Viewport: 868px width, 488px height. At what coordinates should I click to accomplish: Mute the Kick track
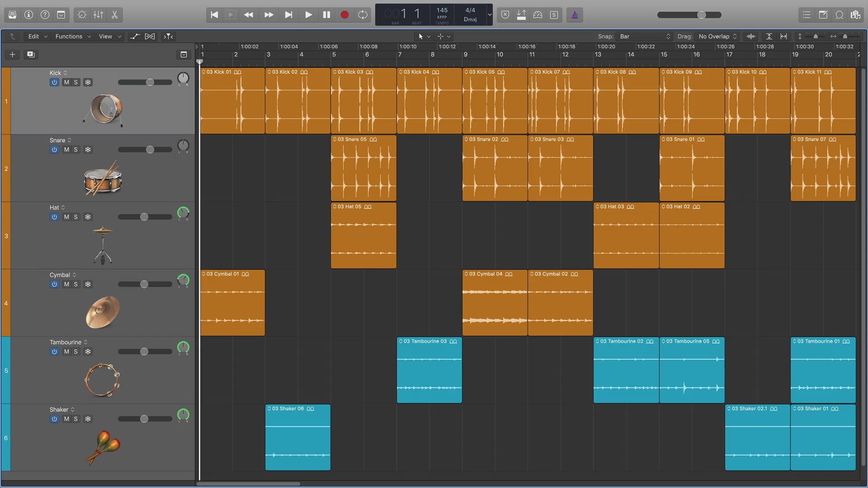(66, 82)
